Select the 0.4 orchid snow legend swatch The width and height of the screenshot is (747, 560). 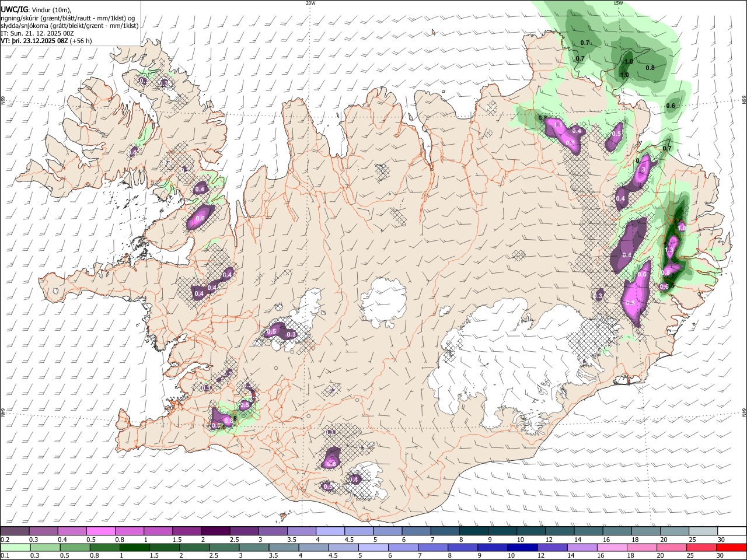[72, 531]
